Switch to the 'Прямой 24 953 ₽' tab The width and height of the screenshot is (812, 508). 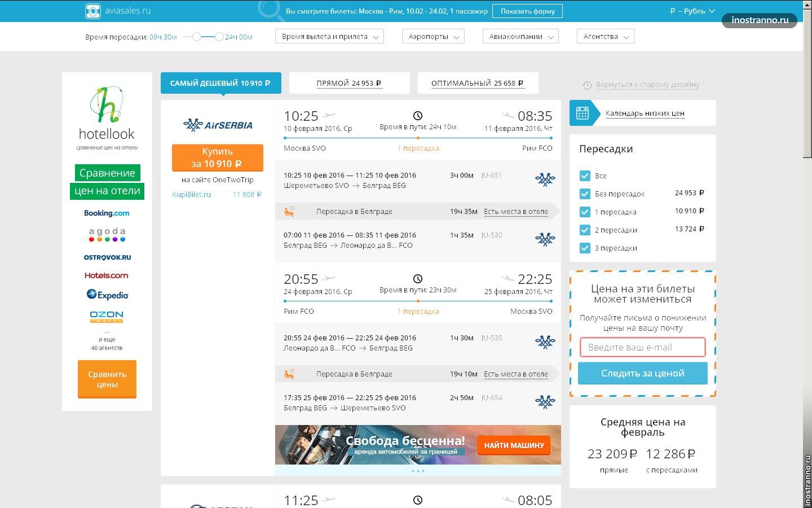coord(349,83)
